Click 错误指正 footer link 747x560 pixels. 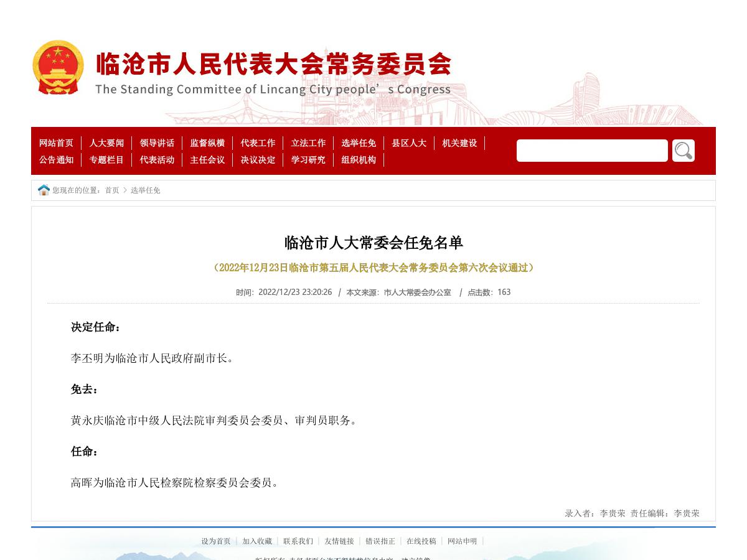point(380,541)
